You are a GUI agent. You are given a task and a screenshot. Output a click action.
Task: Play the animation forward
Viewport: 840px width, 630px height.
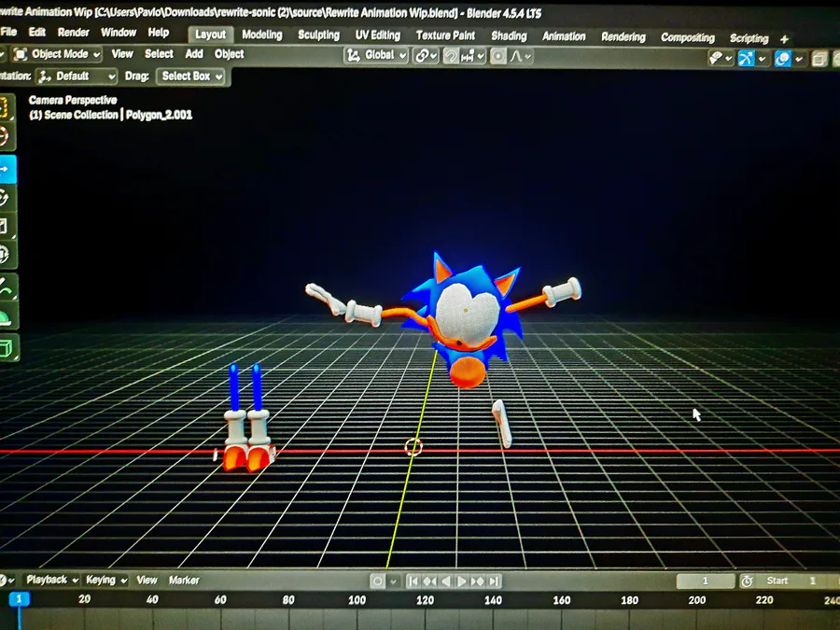(461, 581)
